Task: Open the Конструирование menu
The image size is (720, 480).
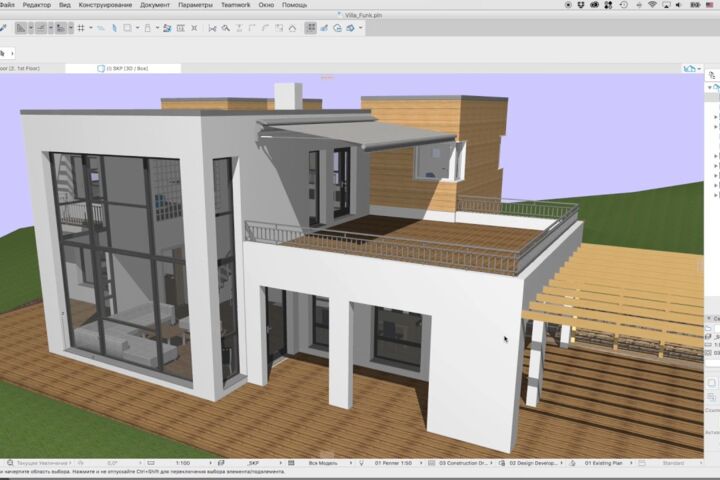Action: click(105, 5)
